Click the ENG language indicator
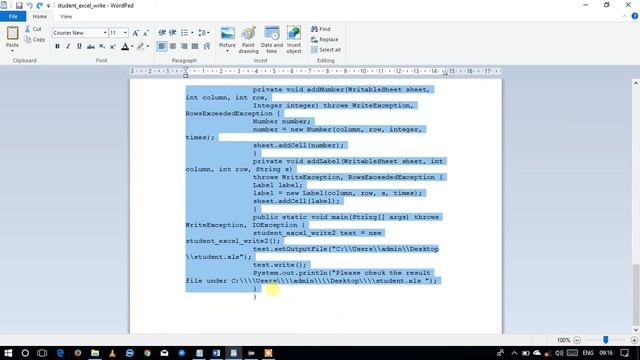Viewport: 640px width, 360px height. point(588,353)
